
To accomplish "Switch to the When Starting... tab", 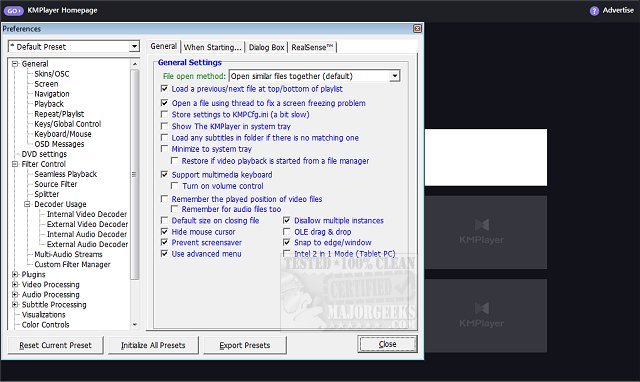I will (212, 47).
